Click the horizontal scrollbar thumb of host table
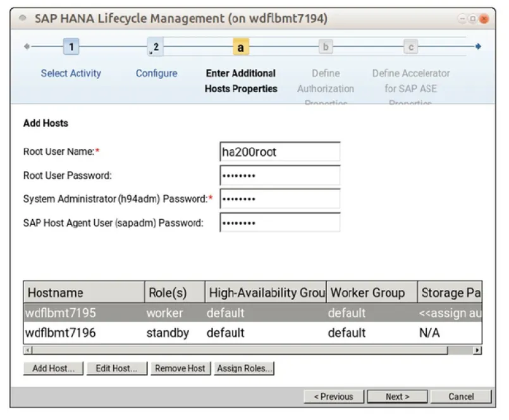This screenshot has height=420, width=509. (240, 351)
